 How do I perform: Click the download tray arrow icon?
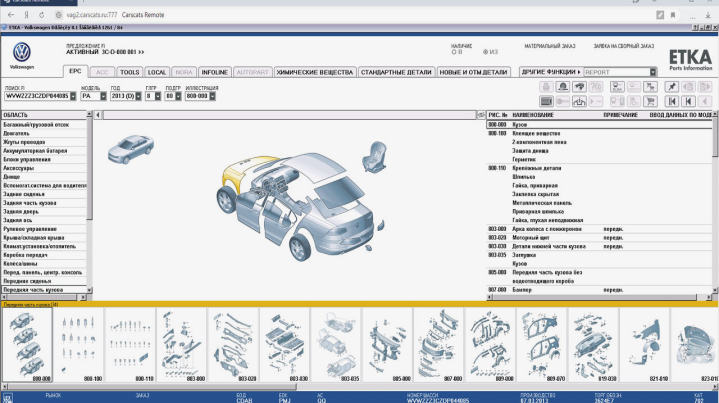coord(579,101)
